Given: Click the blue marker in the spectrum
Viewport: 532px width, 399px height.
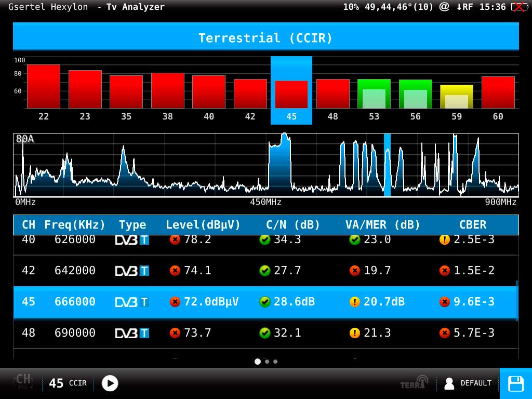Looking at the screenshot, I should 387,165.
